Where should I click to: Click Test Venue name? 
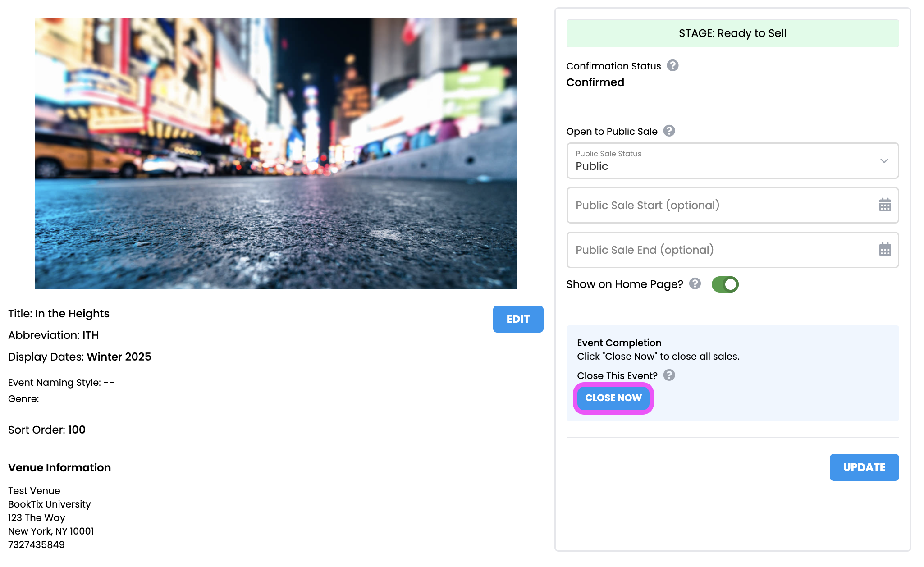tap(34, 491)
